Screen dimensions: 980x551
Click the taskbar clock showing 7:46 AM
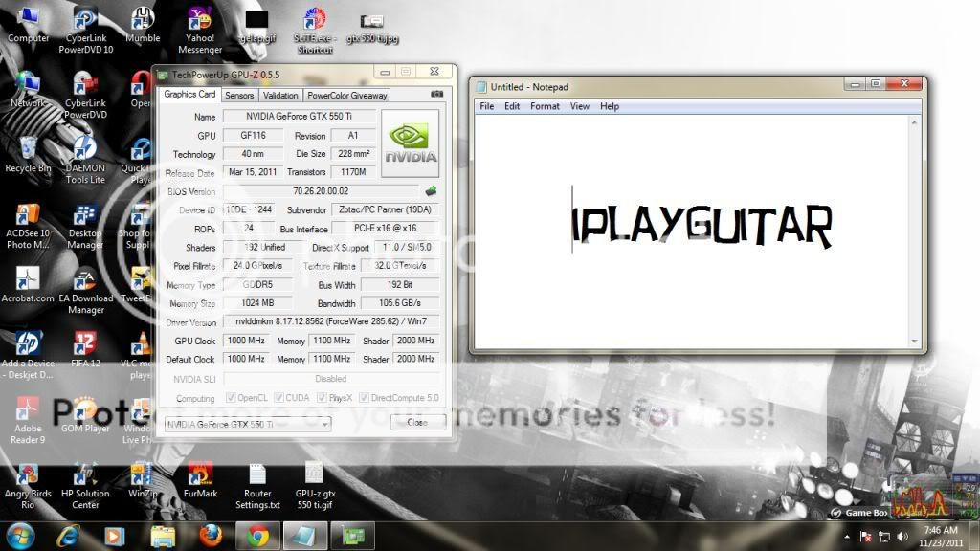(942, 537)
